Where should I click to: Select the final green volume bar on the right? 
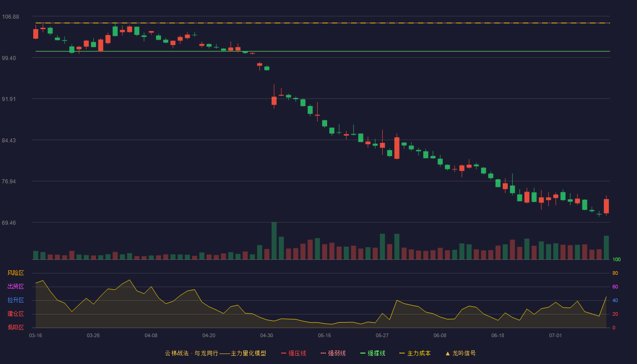click(x=606, y=248)
